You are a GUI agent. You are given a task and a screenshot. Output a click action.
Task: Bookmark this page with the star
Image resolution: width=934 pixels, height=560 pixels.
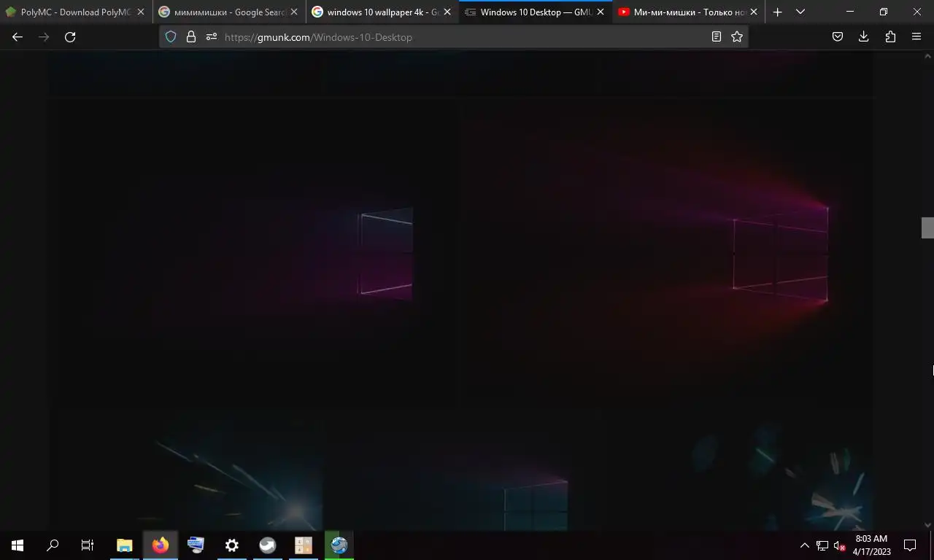[x=737, y=37]
